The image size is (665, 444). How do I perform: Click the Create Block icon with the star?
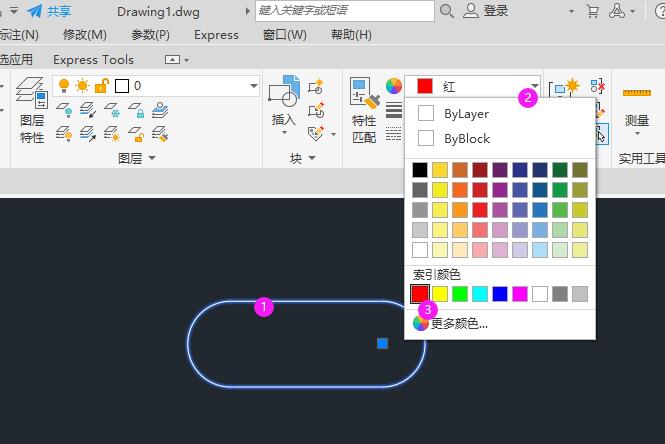pos(316,87)
